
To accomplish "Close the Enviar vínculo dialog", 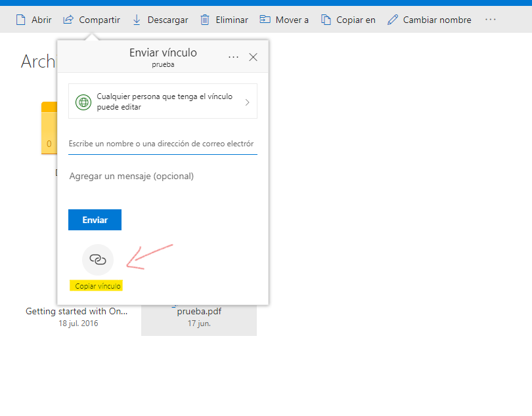I will click(x=253, y=57).
